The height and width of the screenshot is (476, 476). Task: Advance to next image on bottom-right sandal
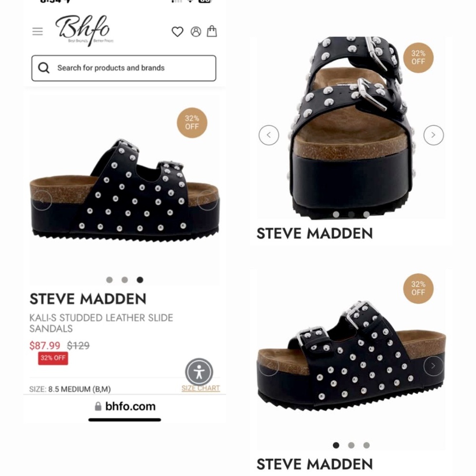tap(434, 366)
